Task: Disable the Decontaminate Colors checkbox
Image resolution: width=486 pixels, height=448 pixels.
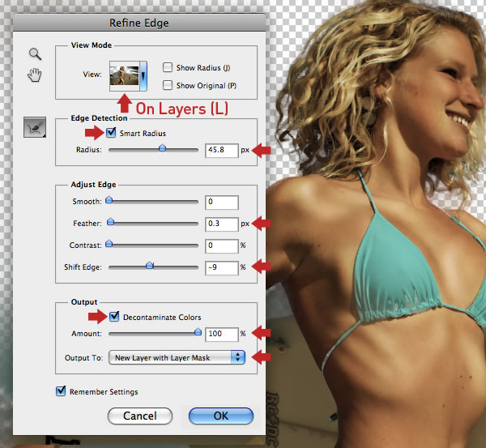Action: [x=114, y=316]
